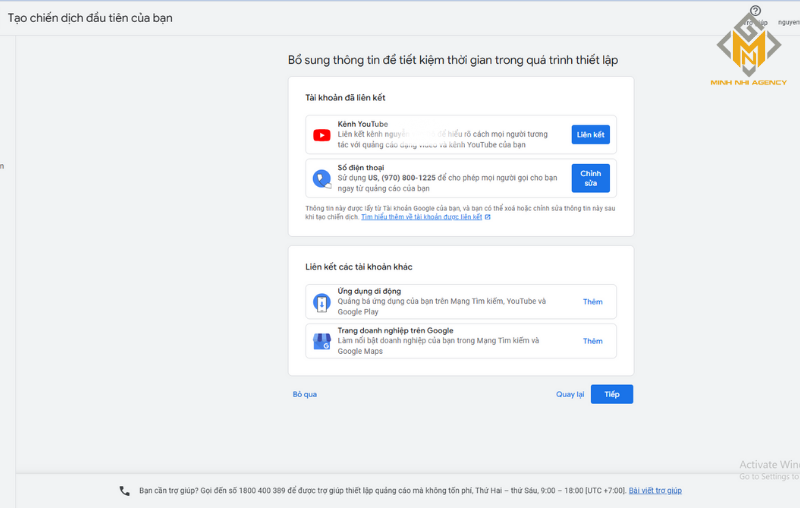Click the phone handset icon in footer
This screenshot has width=800, height=508.
point(125,491)
